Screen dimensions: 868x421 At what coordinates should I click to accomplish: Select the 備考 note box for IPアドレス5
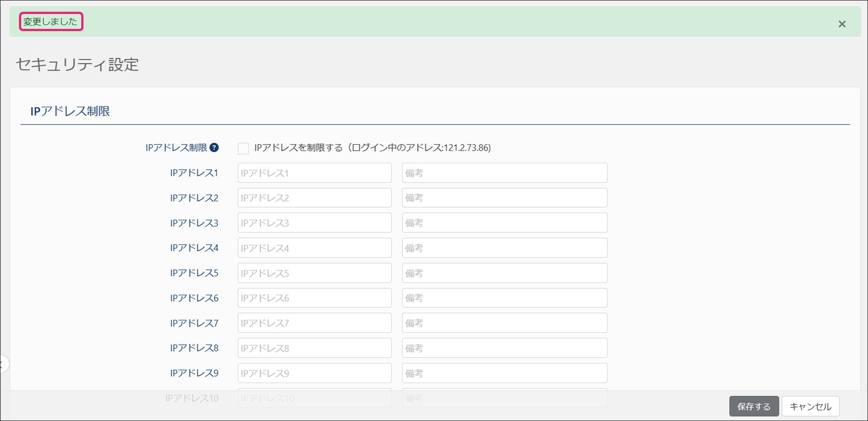click(x=504, y=273)
